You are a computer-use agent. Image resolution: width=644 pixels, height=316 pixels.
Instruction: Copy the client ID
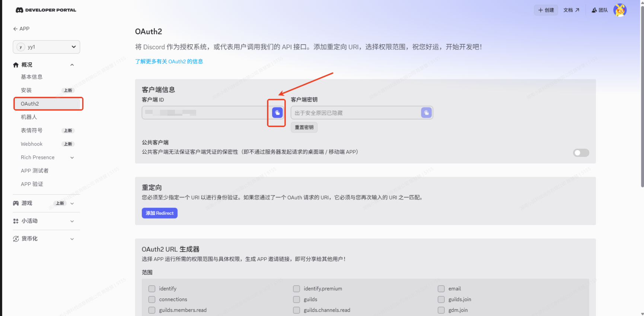[x=277, y=112]
